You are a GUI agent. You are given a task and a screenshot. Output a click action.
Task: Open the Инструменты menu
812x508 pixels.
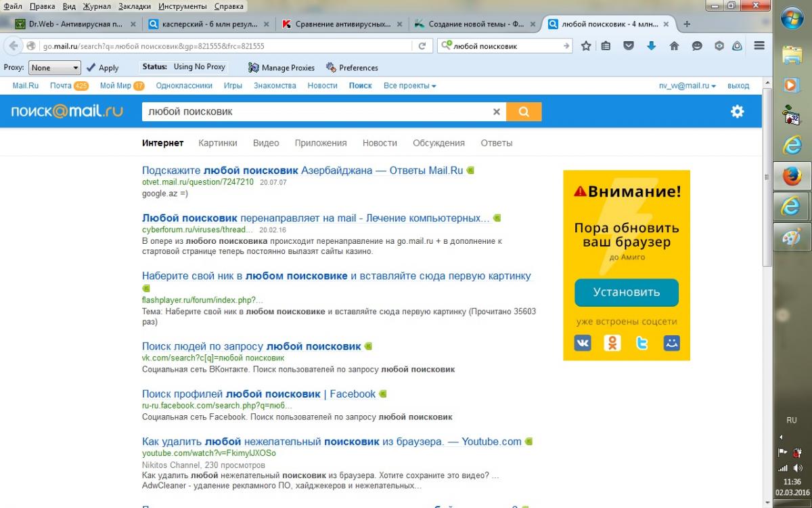coord(183,6)
